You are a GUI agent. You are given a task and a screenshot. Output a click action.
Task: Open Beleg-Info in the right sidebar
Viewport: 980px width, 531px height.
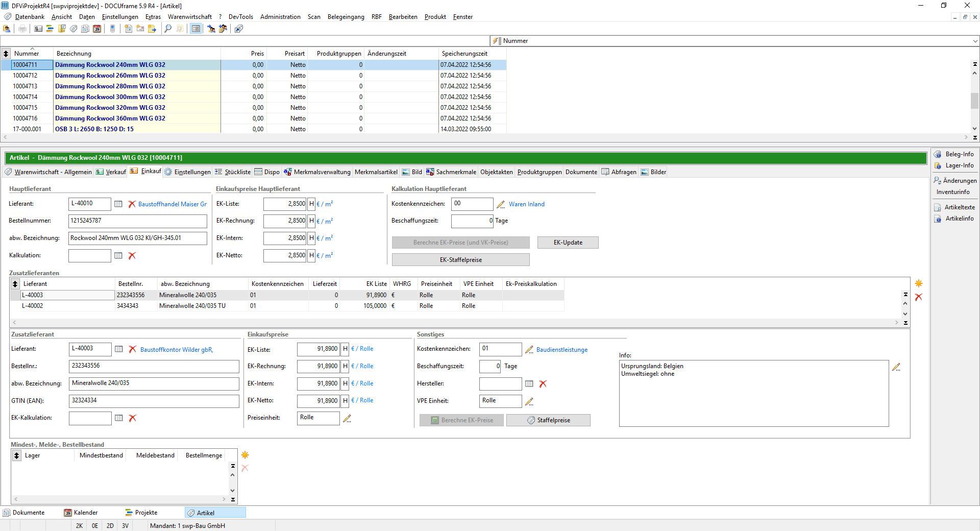[954, 154]
